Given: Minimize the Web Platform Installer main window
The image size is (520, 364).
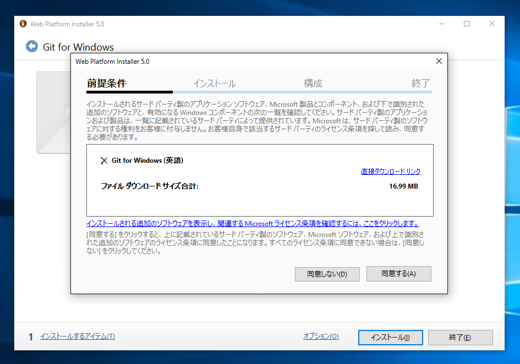Looking at the screenshot, I should tap(442, 24).
